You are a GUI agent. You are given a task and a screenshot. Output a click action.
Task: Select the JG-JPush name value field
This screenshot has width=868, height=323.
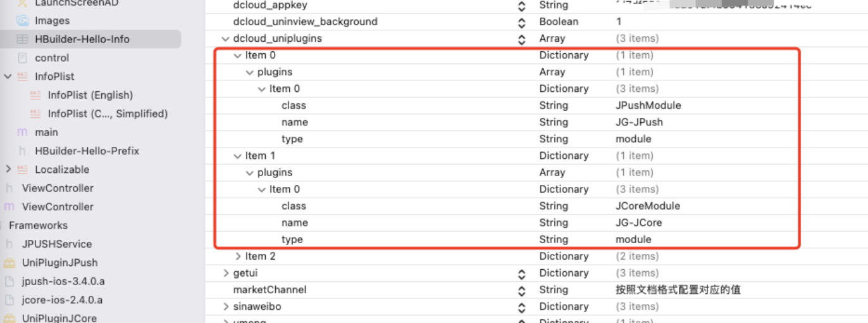[x=639, y=122]
